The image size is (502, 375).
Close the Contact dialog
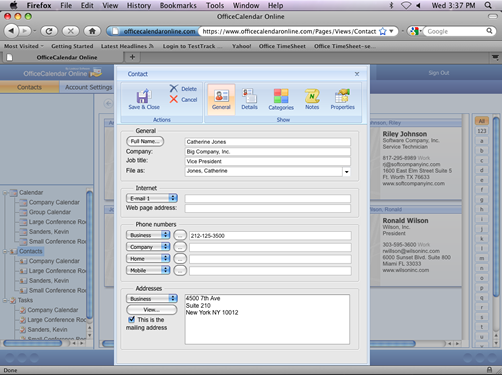pyautogui.click(x=357, y=74)
